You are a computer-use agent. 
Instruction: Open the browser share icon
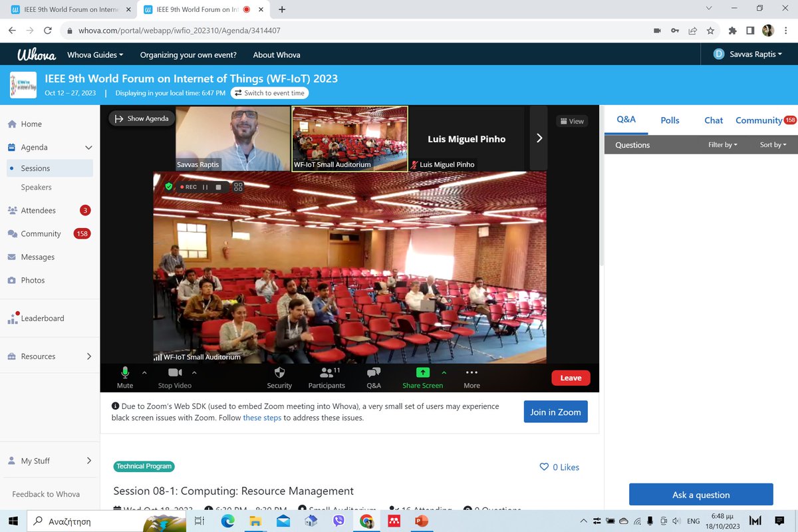693,31
